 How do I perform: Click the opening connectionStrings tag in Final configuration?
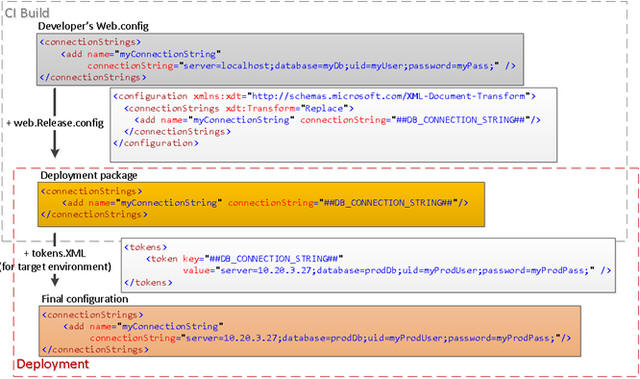click(x=92, y=315)
